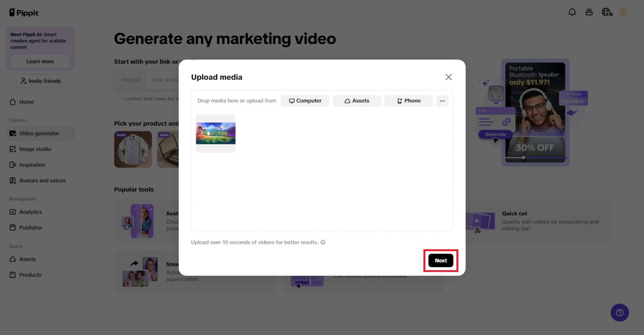644x335 pixels.
Task: Open the Pippit Assets space
Action: 28,259
